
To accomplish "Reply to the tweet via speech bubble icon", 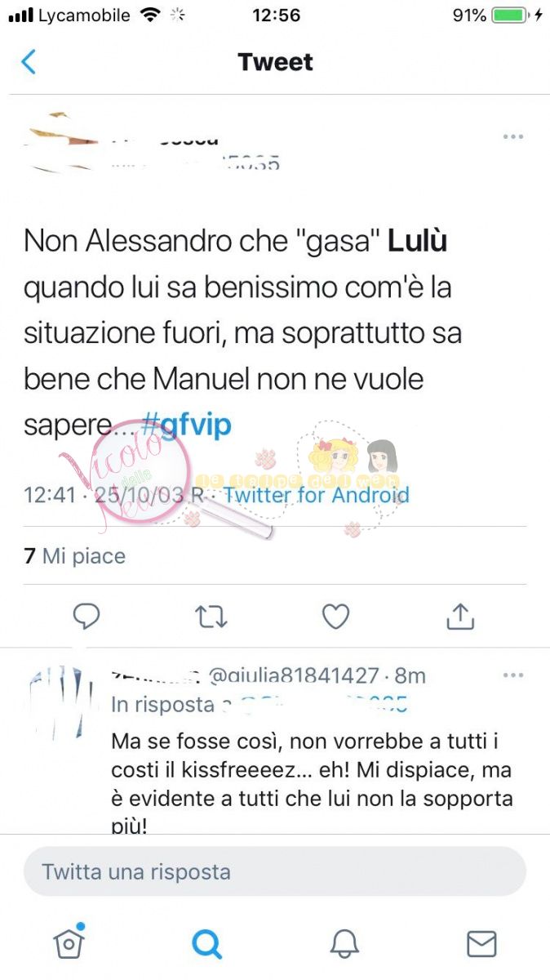I will pos(86,617).
